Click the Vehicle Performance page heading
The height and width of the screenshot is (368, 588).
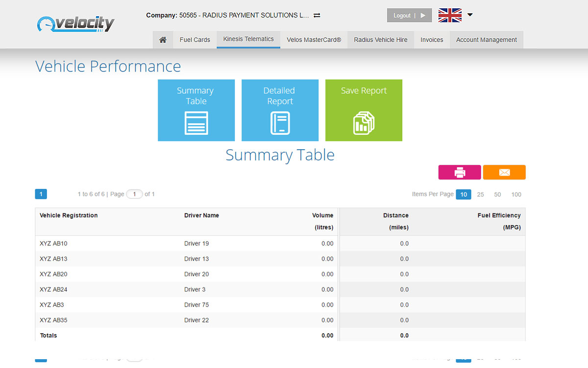108,66
